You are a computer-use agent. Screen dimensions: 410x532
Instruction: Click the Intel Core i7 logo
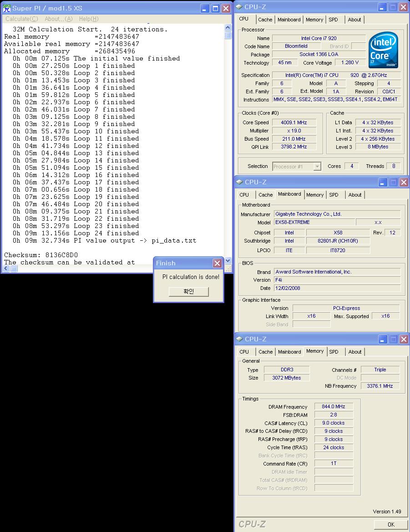[384, 50]
